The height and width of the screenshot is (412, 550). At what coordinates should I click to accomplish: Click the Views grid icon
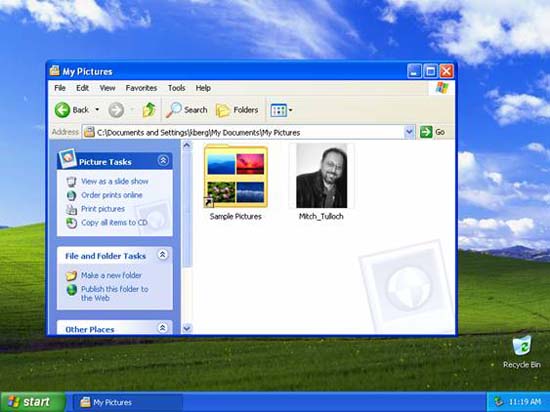click(279, 110)
